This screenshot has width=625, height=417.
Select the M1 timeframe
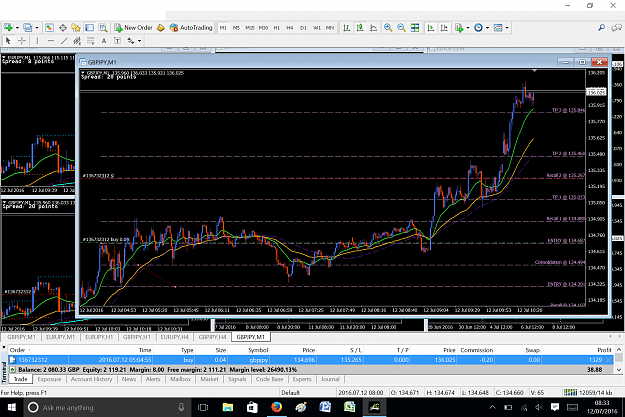(223, 28)
